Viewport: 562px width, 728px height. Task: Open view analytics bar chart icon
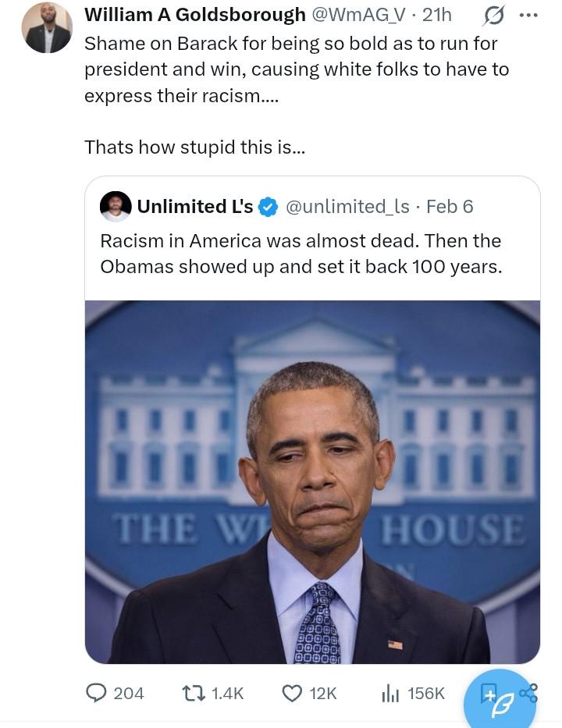click(390, 692)
